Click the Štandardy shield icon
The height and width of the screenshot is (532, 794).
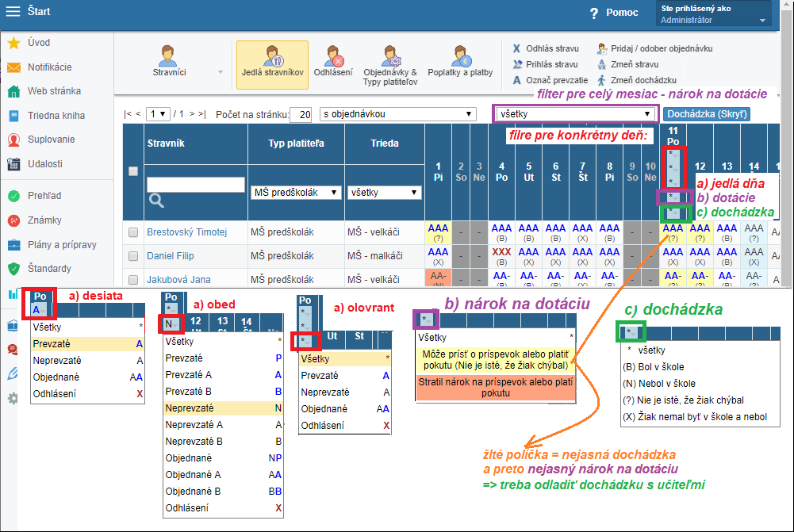[x=13, y=269]
